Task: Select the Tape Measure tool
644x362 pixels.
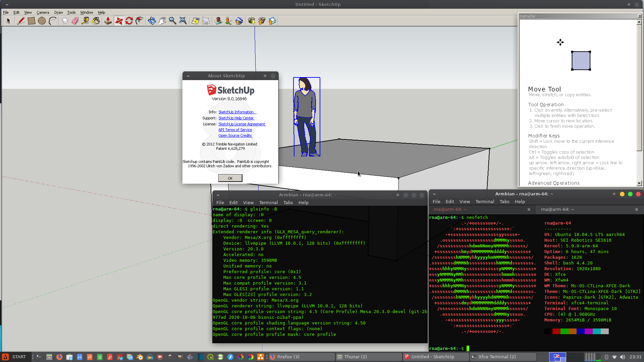Action: pos(85,21)
